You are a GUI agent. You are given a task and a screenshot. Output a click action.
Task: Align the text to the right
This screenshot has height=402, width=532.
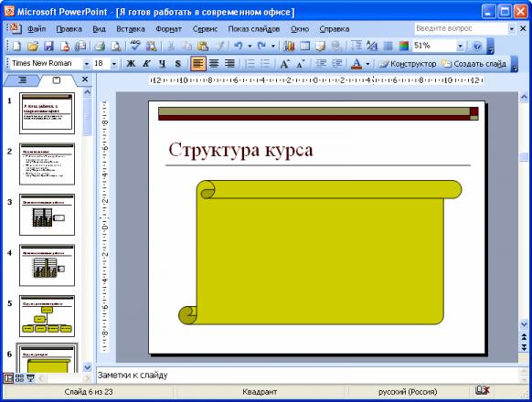click(x=229, y=63)
